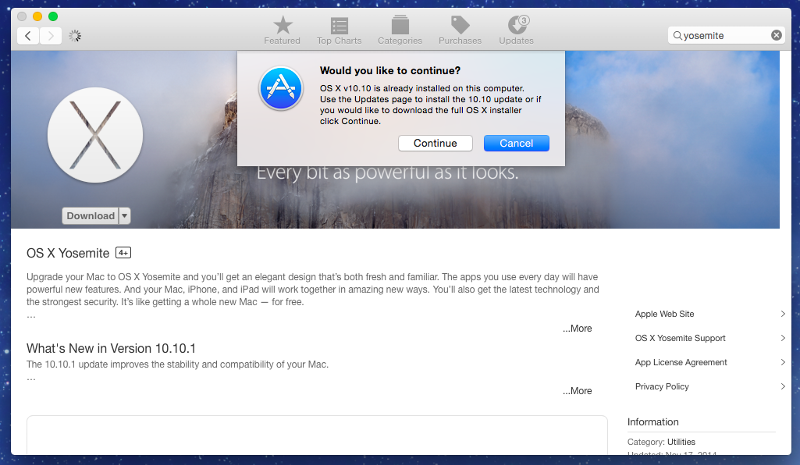Open the Download dropdown arrow
This screenshot has width=800, height=465.
[124, 216]
